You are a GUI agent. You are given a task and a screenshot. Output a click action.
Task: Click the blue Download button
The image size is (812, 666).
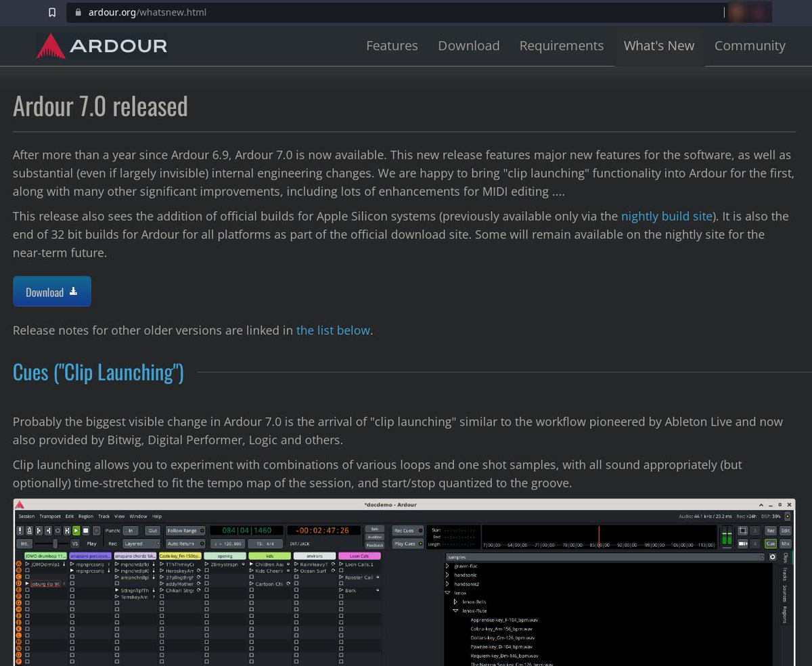click(x=52, y=292)
